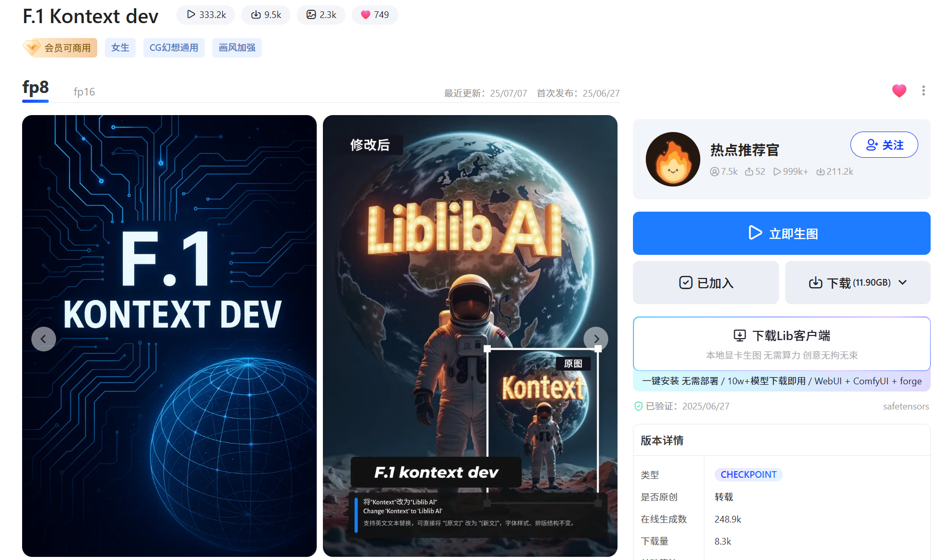Click the 已验证 shield verification icon

[x=639, y=406]
